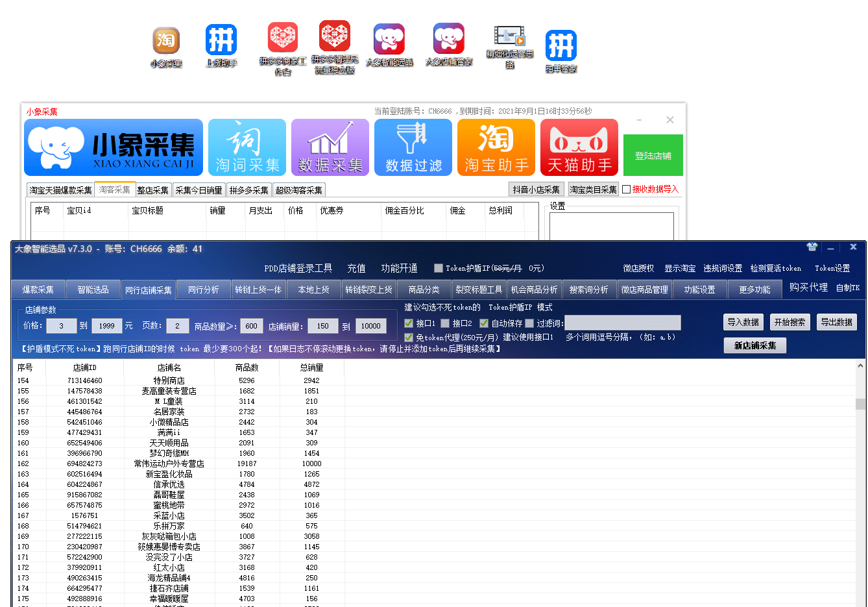Image resolution: width=868 pixels, height=607 pixels.
Task: Select the 淘宝助手 icon
Action: pos(496,147)
